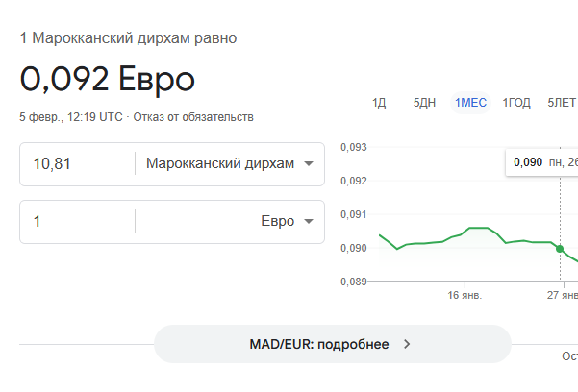
Task: Show the 1ГОД chart range
Action: coord(516,103)
